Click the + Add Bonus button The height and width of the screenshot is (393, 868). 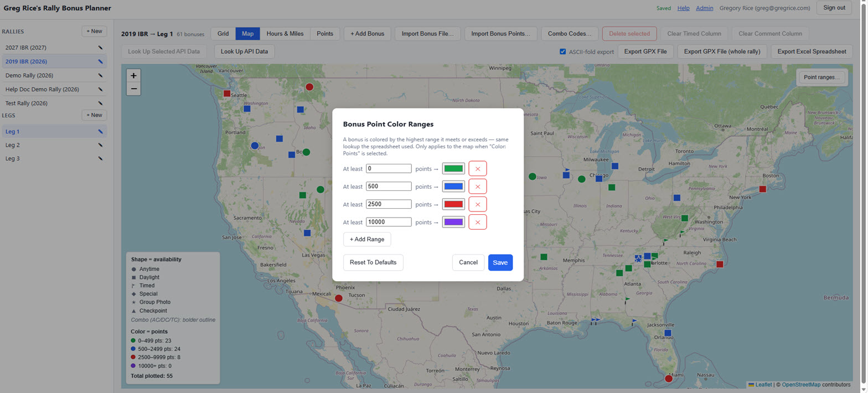[x=368, y=34]
